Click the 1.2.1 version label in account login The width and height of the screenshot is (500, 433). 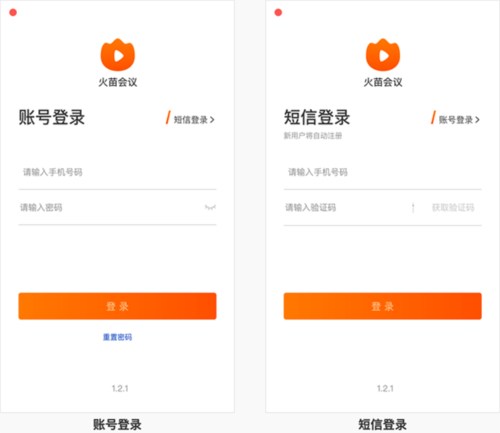point(120,388)
